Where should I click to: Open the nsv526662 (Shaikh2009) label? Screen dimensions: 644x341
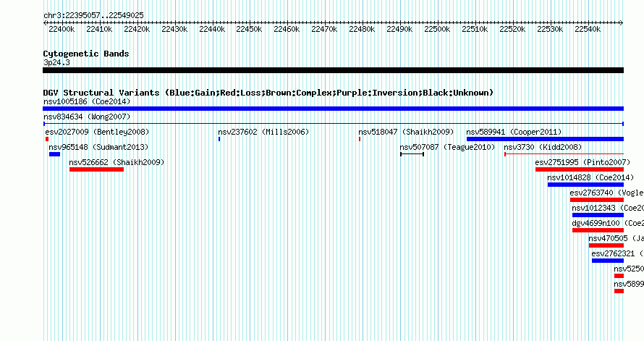pyautogui.click(x=116, y=162)
